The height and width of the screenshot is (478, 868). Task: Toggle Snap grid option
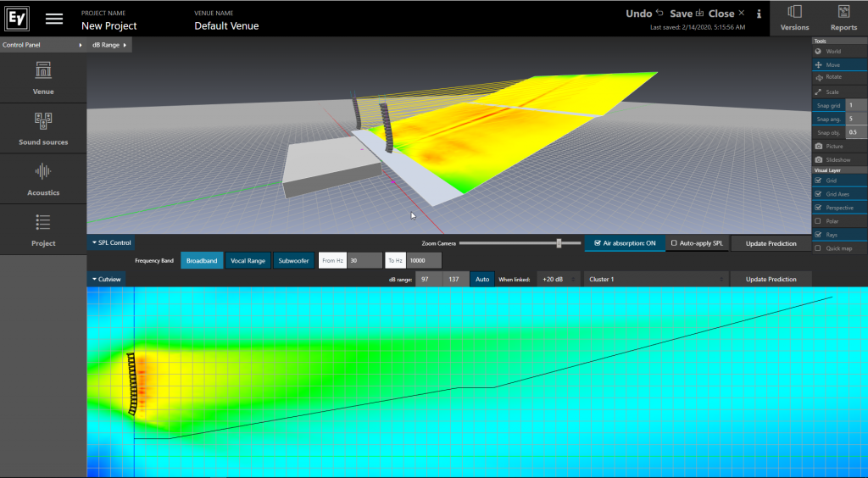pyautogui.click(x=829, y=106)
